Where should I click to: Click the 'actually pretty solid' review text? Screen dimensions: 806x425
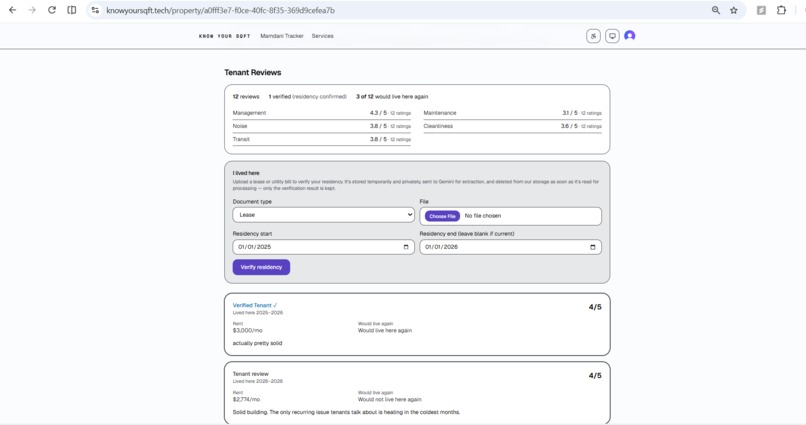tap(257, 343)
